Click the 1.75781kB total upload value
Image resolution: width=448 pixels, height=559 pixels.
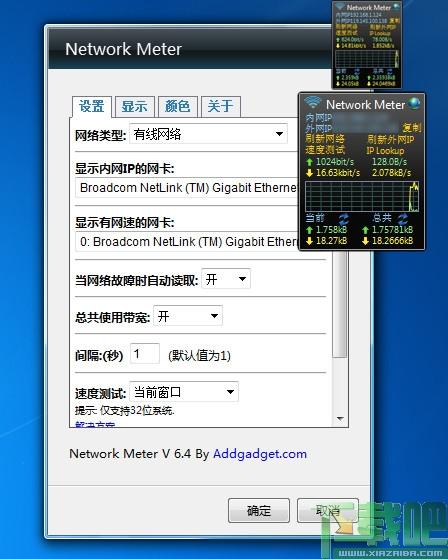(392, 230)
